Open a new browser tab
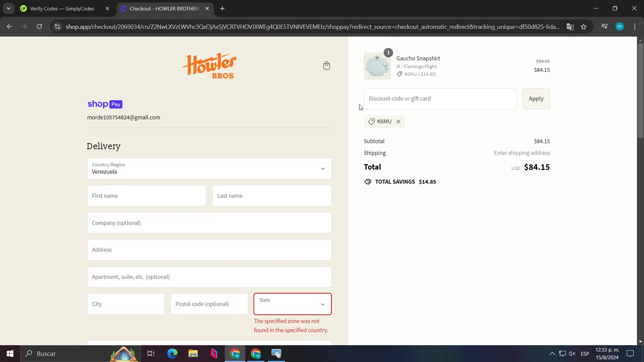Viewport: 644px width, 362px height. click(x=222, y=9)
